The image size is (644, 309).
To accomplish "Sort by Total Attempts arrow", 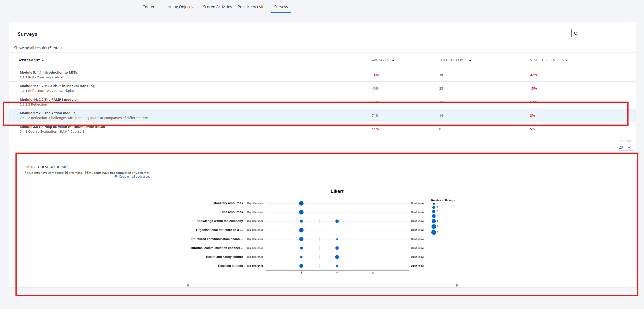I will pos(470,60).
